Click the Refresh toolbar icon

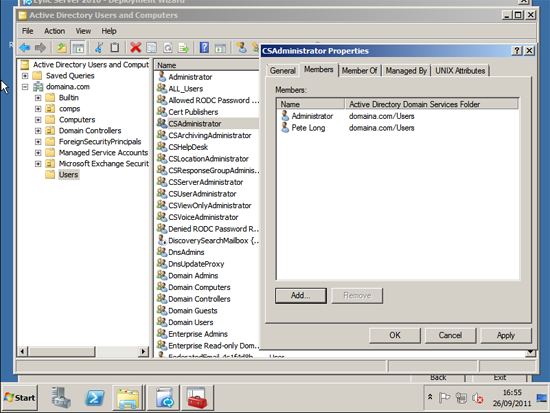coord(168,47)
